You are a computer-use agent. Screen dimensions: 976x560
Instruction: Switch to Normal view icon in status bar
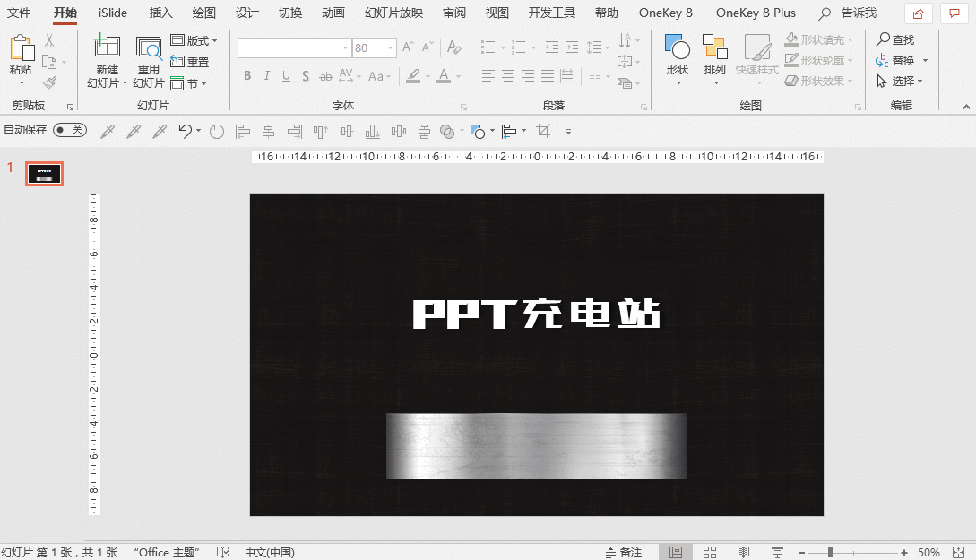(676, 553)
